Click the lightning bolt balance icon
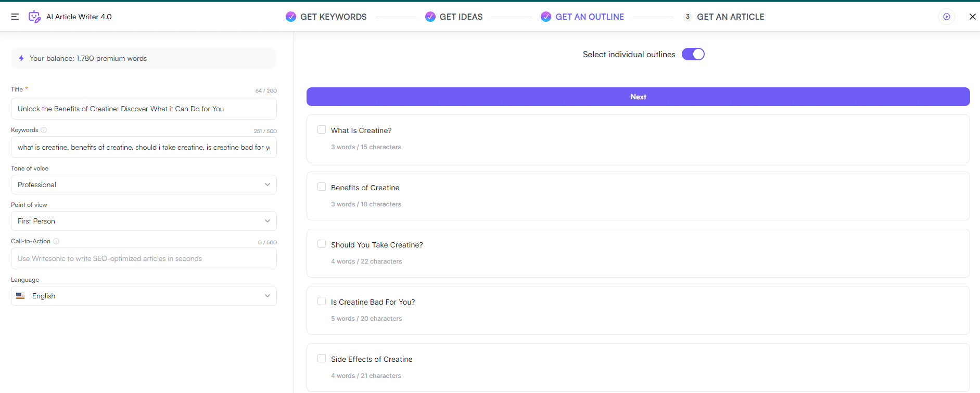The image size is (980, 393). click(21, 58)
